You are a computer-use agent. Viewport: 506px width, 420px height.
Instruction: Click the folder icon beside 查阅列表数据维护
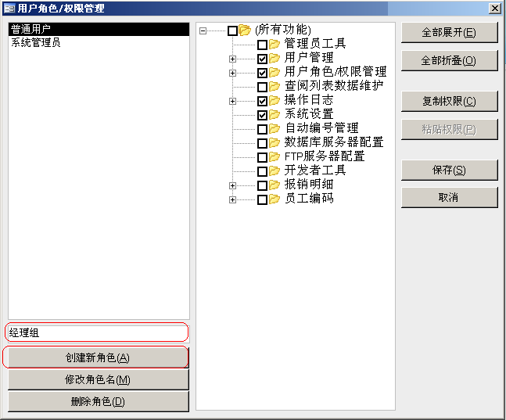pyautogui.click(x=275, y=87)
